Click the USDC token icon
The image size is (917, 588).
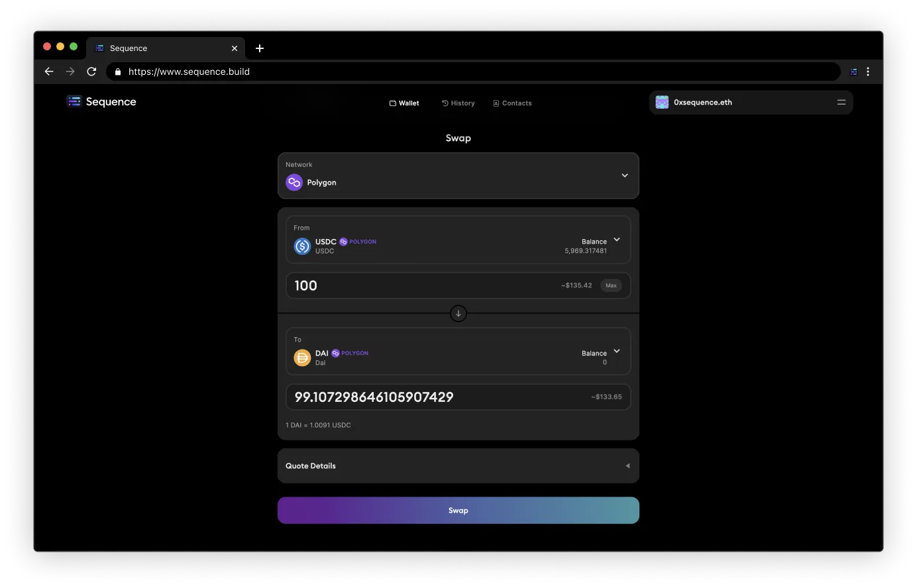[302, 246]
